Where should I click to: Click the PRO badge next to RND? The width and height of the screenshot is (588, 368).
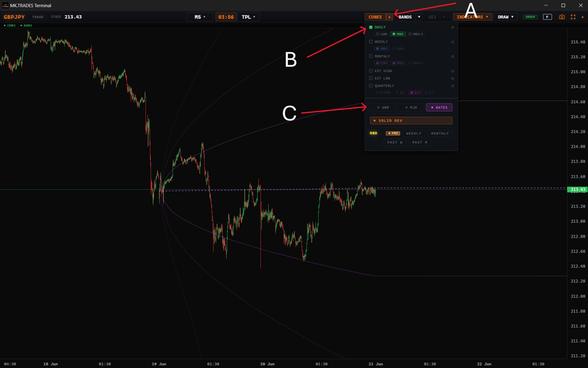tap(393, 133)
